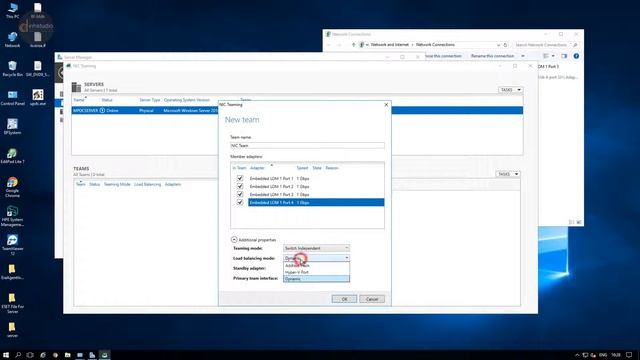
Task: Cancel the New team dialog
Action: 372,299
